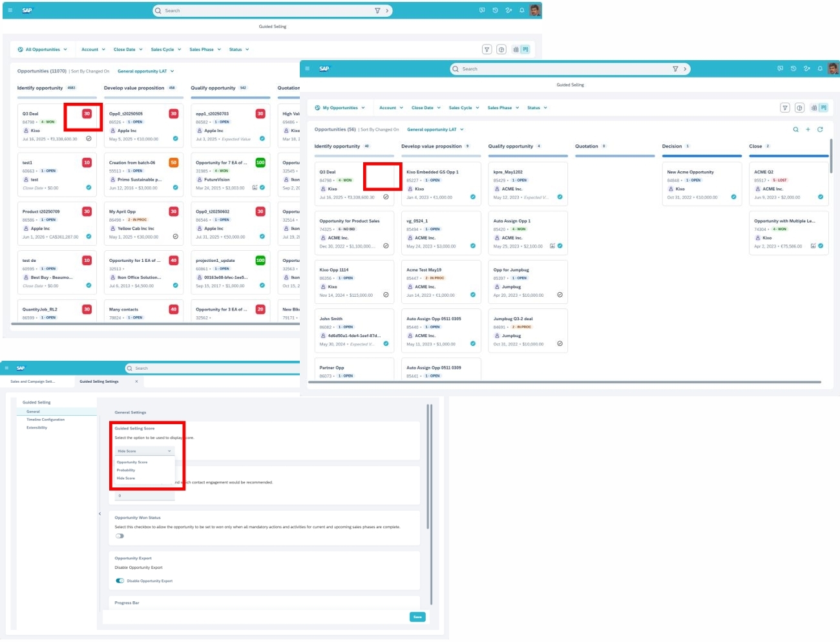
Task: Open hamburger menu in Guided Selling Settings window
Action: coord(6,368)
